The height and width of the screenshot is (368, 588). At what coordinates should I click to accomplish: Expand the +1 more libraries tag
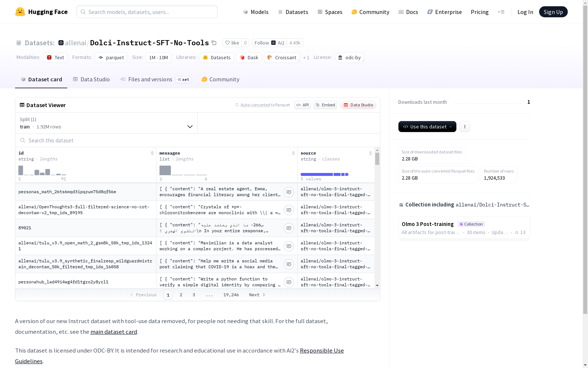306,57
